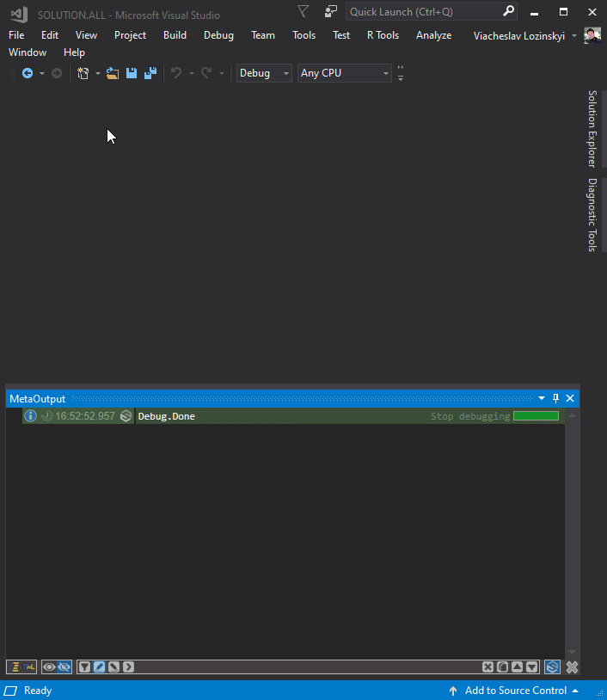This screenshot has width=607, height=700.
Task: Click the Navigate Backward arrow icon
Action: pos(27,74)
